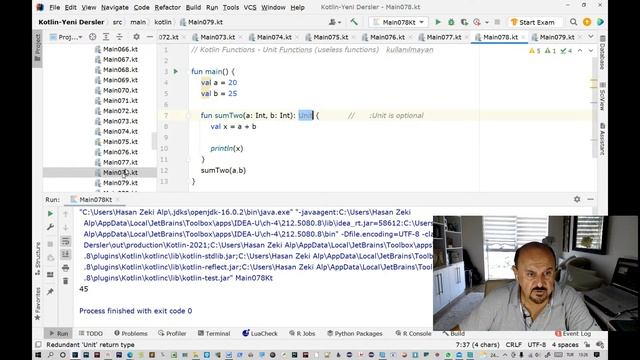Image resolution: width=640 pixels, height=360 pixels.
Task: Open the Terminal tool window
Action: [x=214, y=333]
